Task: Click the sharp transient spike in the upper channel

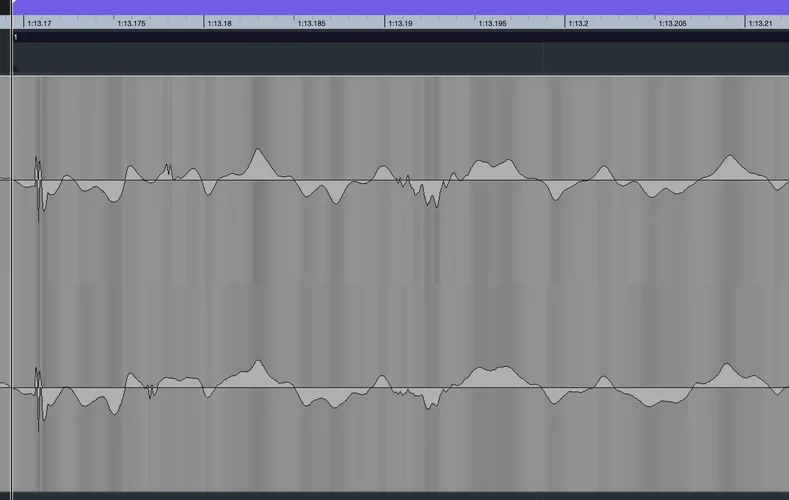Action: tap(38, 189)
